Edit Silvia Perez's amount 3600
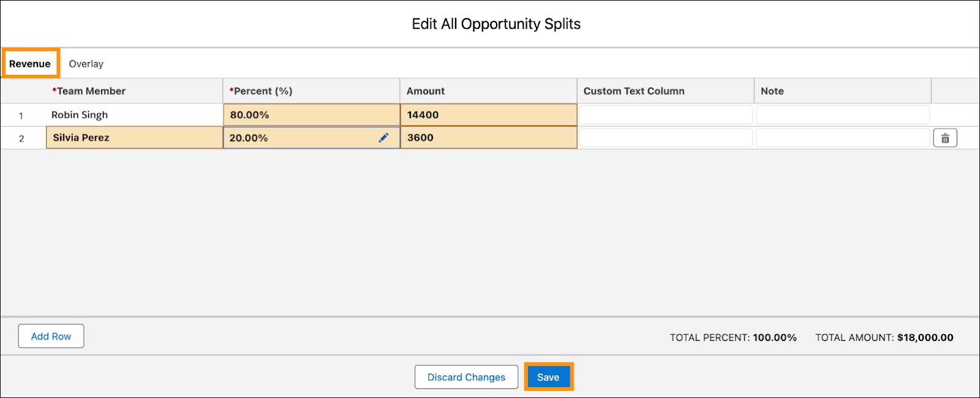The height and width of the screenshot is (398, 980). click(488, 138)
